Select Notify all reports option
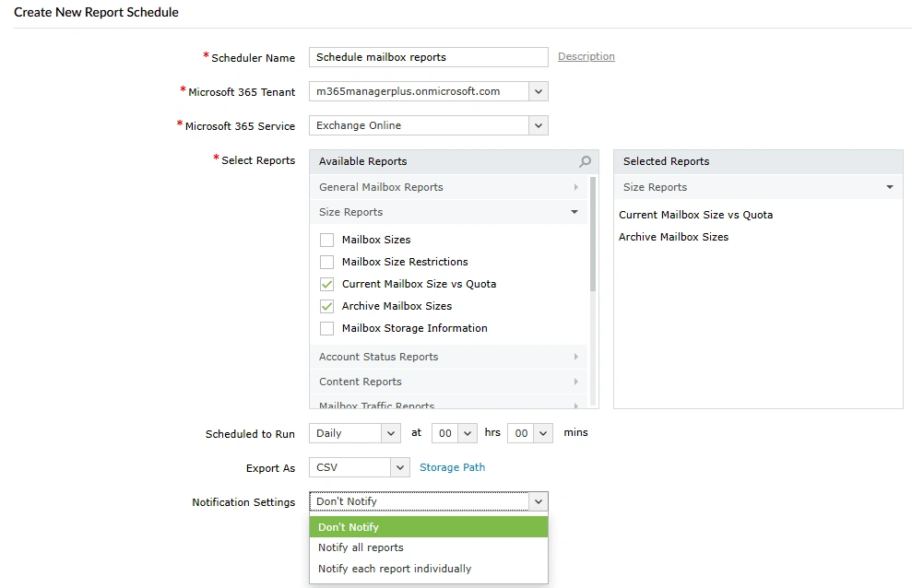The width and height of the screenshot is (912, 588). 361,547
